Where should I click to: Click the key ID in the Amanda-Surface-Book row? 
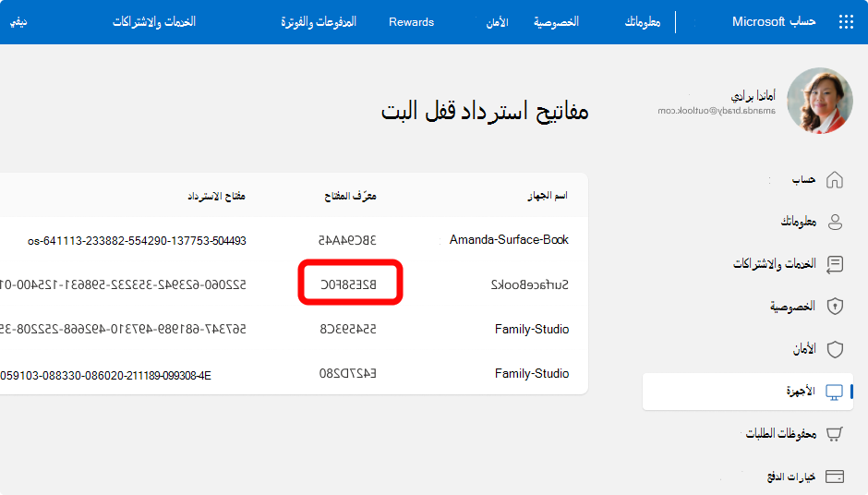(x=347, y=240)
